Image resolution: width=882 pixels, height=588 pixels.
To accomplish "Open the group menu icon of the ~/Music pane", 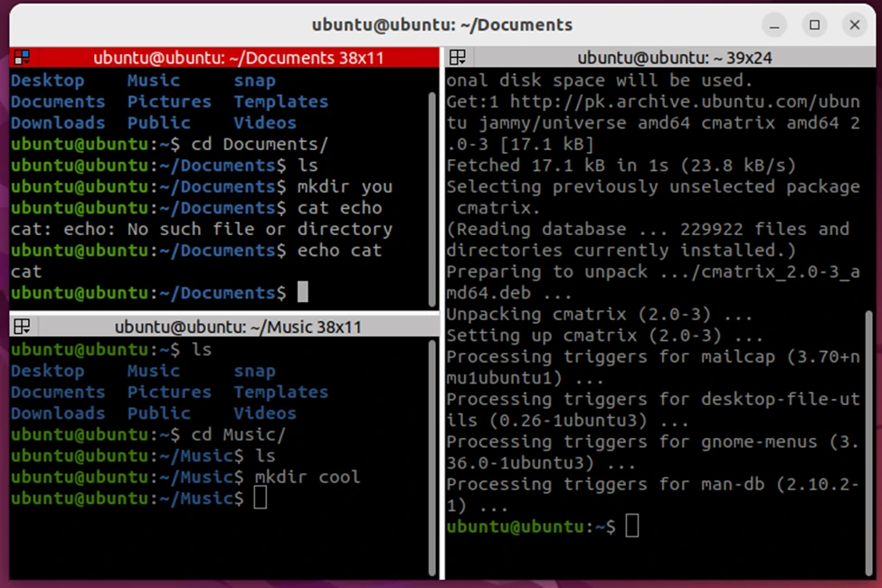I will [x=23, y=327].
